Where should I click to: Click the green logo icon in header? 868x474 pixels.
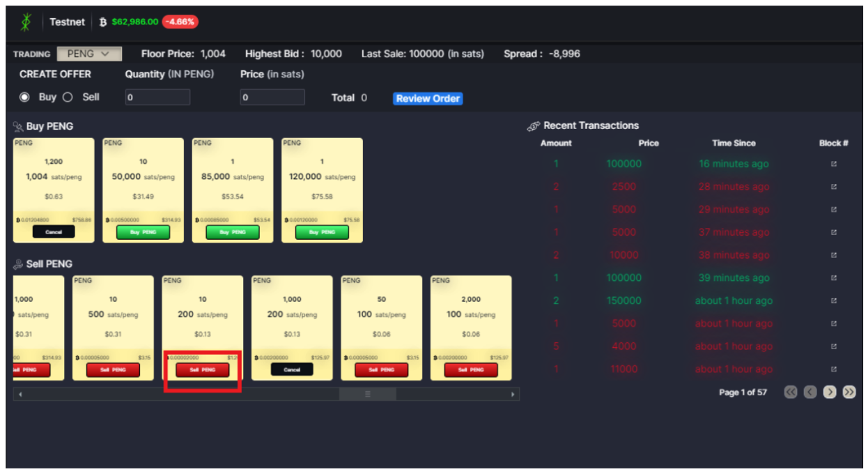(26, 22)
